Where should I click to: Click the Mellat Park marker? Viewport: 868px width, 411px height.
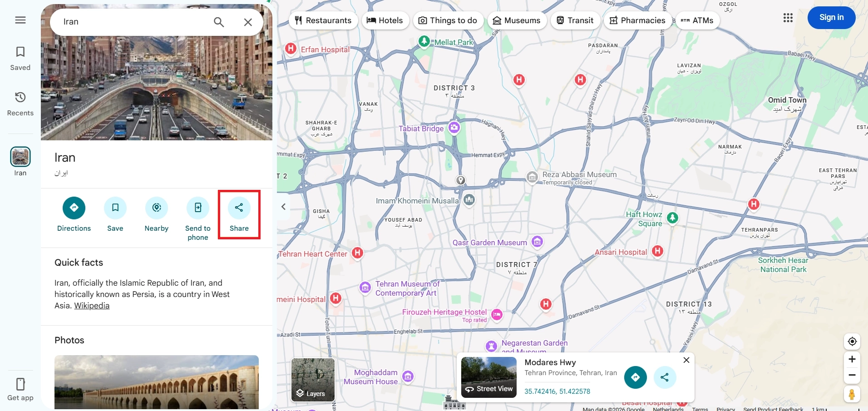pos(424,41)
